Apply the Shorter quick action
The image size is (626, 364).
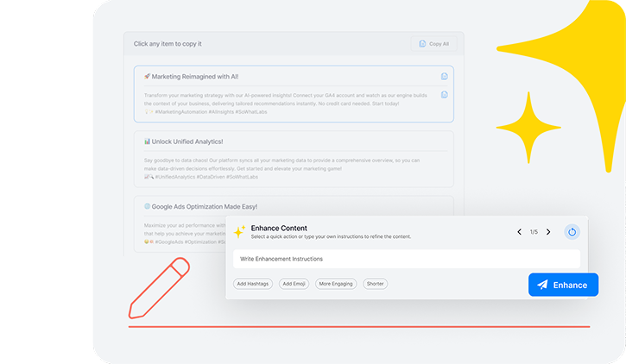click(375, 284)
